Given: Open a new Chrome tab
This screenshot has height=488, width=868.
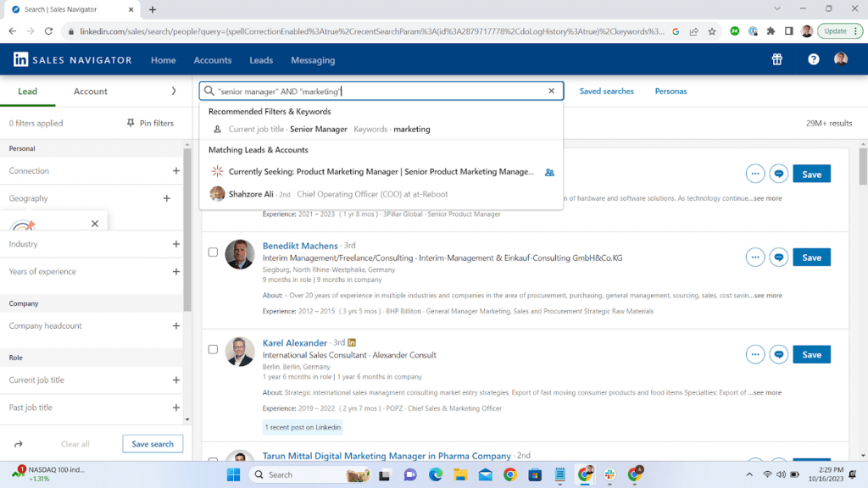Looking at the screenshot, I should pyautogui.click(x=153, y=9).
